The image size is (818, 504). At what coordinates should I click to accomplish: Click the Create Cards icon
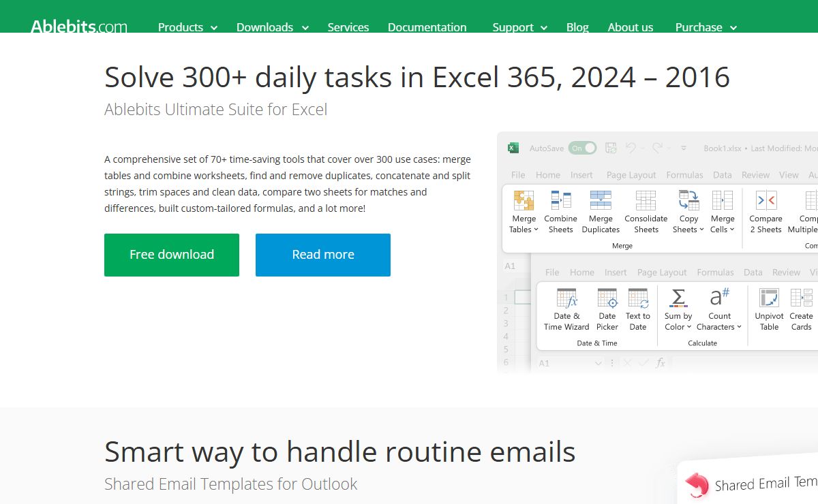(x=801, y=298)
